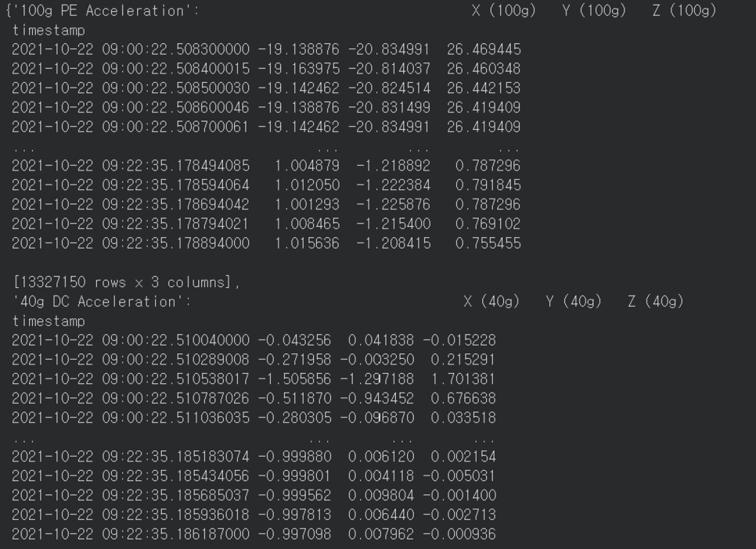This screenshot has height=549, width=756.
Task: Click the value 0.755455
Action: (x=488, y=243)
